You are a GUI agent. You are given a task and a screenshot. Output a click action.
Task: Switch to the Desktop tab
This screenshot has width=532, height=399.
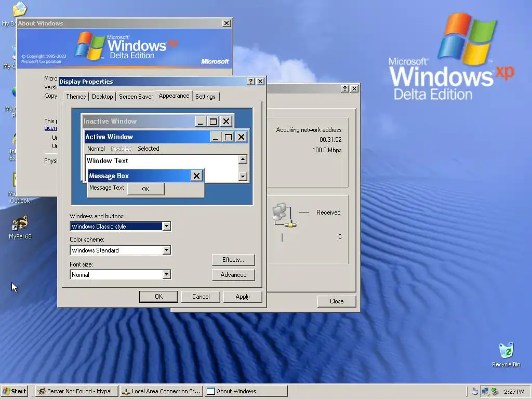(102, 96)
